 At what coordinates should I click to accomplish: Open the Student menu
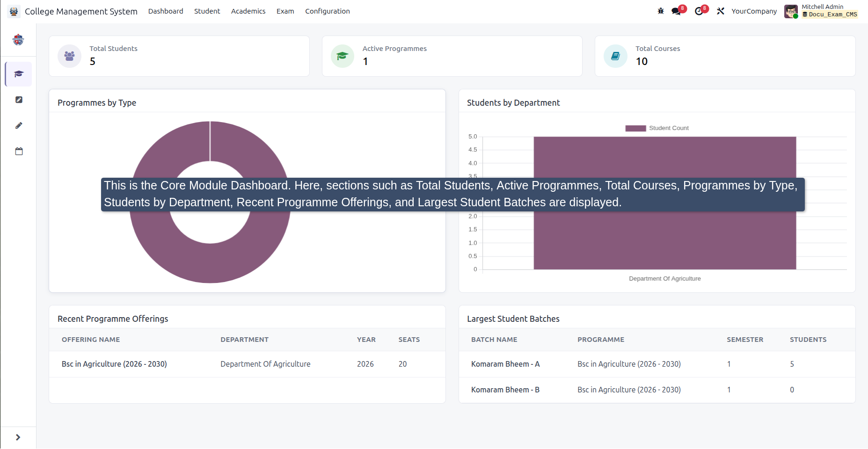click(x=207, y=11)
